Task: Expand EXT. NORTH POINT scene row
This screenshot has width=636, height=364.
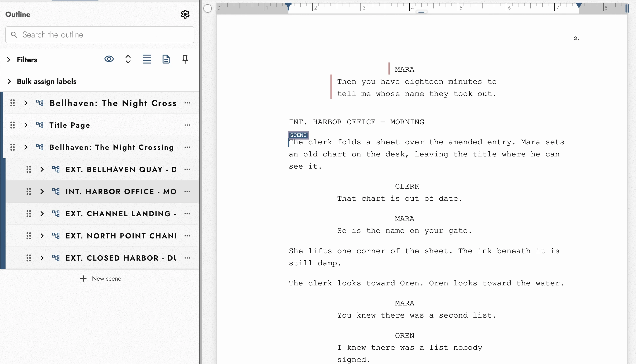Action: 42,236
